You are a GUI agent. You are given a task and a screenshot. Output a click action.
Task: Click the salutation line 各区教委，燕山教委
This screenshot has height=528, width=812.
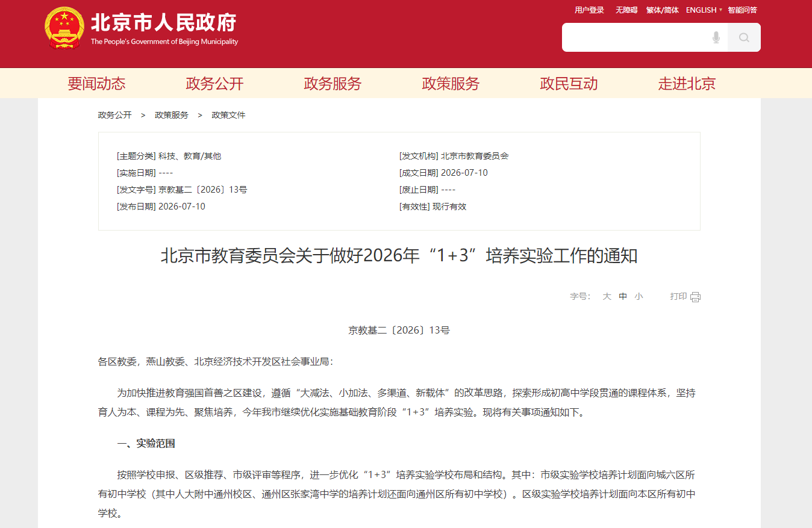(x=215, y=362)
